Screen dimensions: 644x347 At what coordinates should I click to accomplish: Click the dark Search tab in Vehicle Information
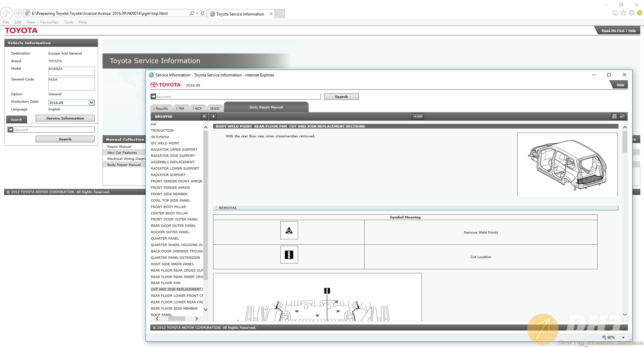pyautogui.click(x=16, y=119)
